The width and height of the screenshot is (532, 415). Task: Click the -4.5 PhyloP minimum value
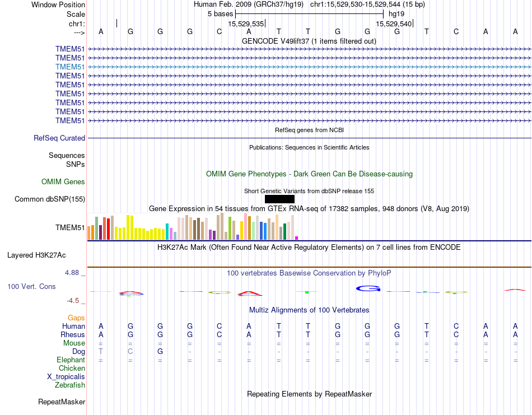(73, 301)
